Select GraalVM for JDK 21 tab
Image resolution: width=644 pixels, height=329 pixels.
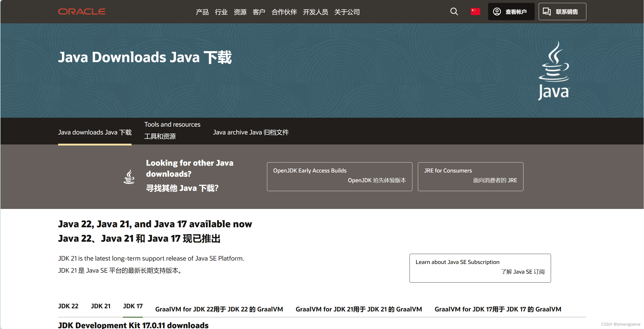pyautogui.click(x=359, y=309)
